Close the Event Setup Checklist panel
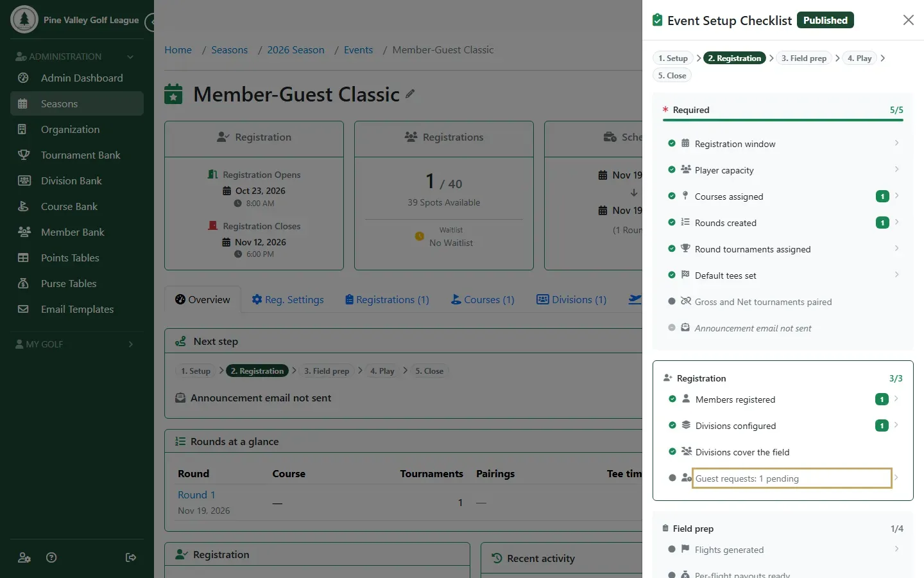This screenshot has height=578, width=924. 908,20
